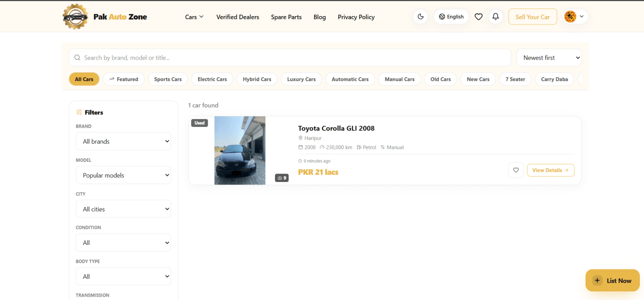The width and height of the screenshot is (644, 300).
Task: Open the English language selector
Action: coord(451,17)
